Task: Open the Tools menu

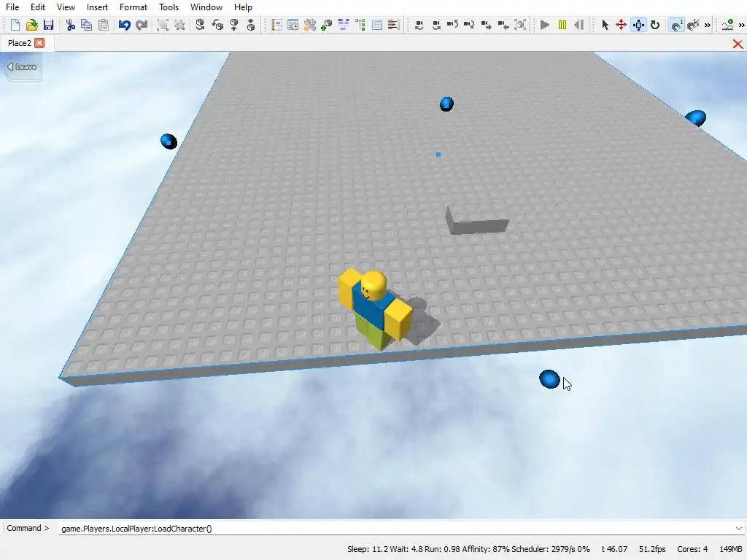Action: point(169,7)
